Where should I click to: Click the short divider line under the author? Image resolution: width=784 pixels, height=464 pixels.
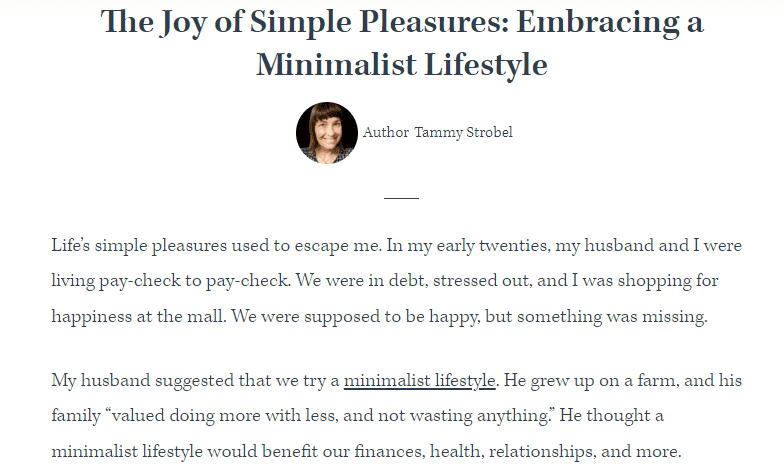402,198
